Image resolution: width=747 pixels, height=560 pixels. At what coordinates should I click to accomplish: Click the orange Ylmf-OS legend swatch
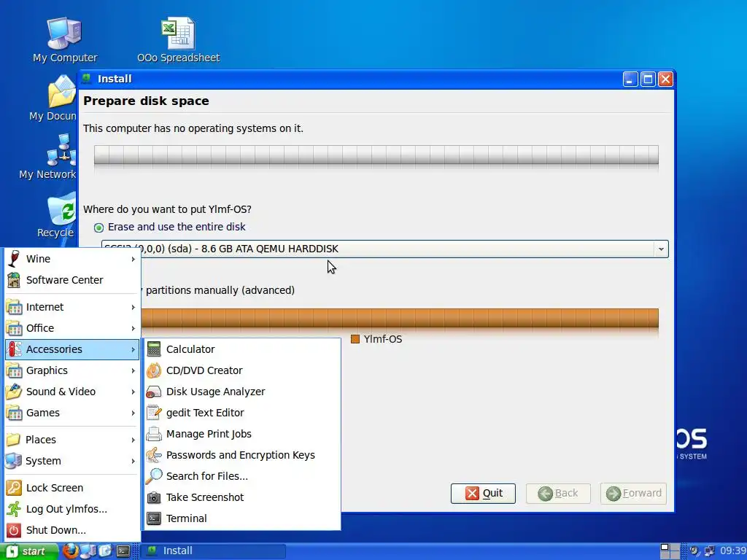coord(355,339)
